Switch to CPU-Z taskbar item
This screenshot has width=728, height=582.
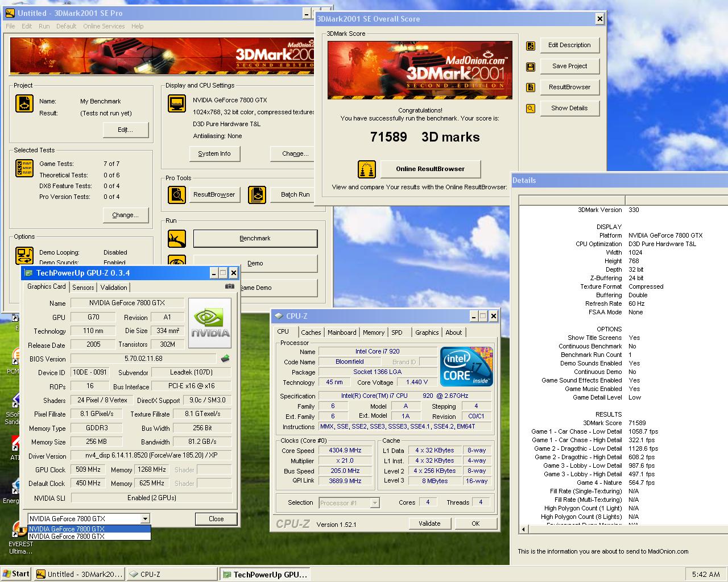172,574
